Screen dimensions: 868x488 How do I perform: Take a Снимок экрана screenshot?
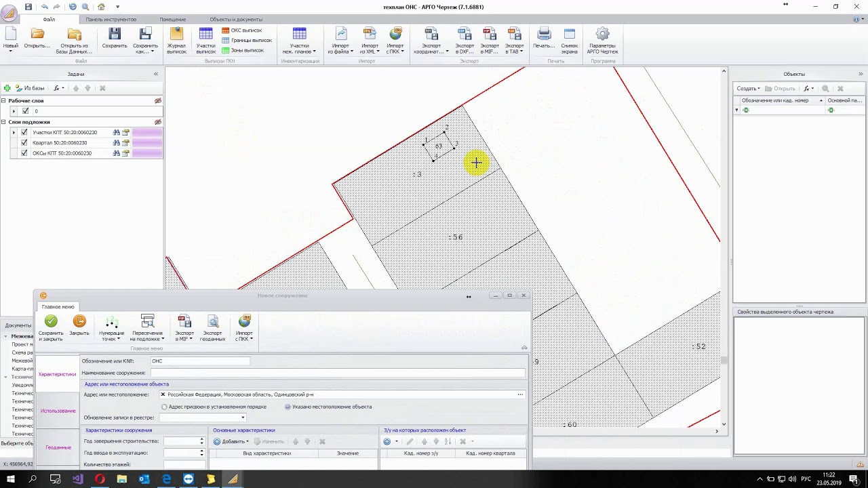(570, 41)
